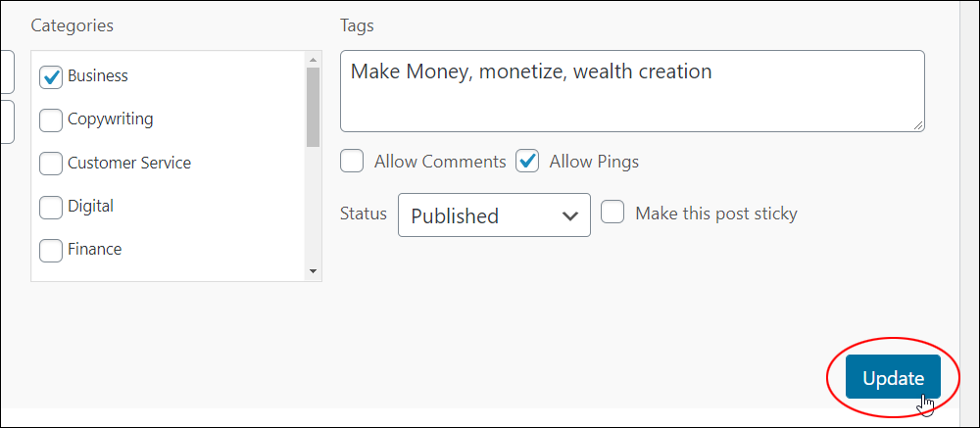Screen dimensions: 980x428
Task: Click the categories list scrollbar thumb
Action: coord(314,107)
